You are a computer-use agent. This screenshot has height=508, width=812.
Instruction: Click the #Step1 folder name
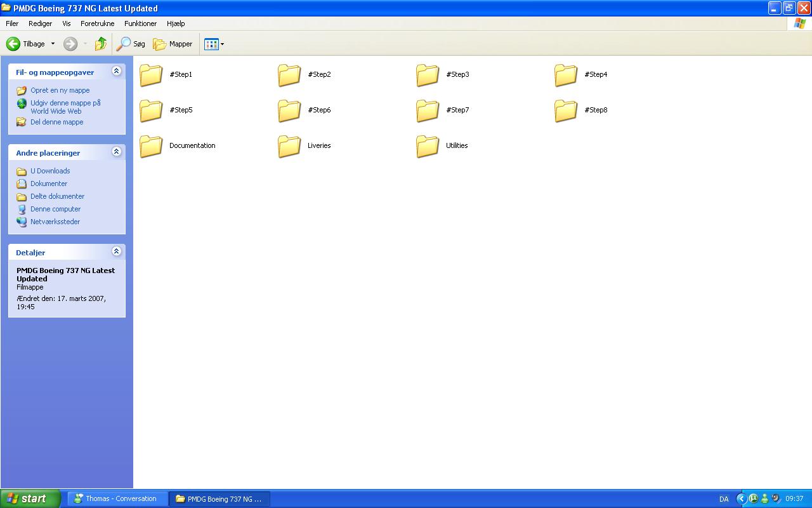181,74
